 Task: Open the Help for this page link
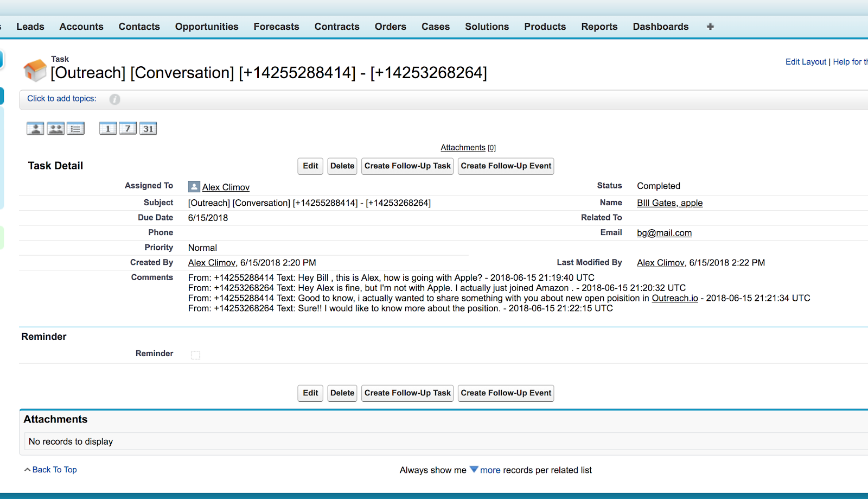850,62
